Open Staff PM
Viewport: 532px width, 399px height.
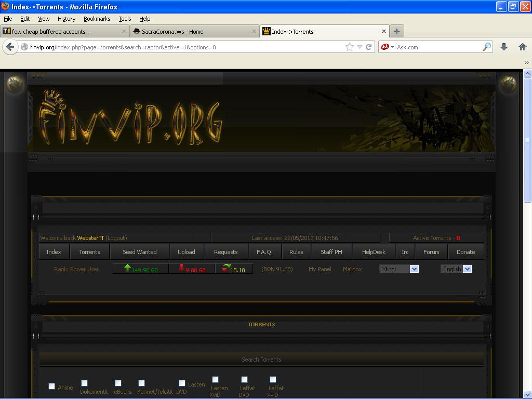click(x=331, y=252)
